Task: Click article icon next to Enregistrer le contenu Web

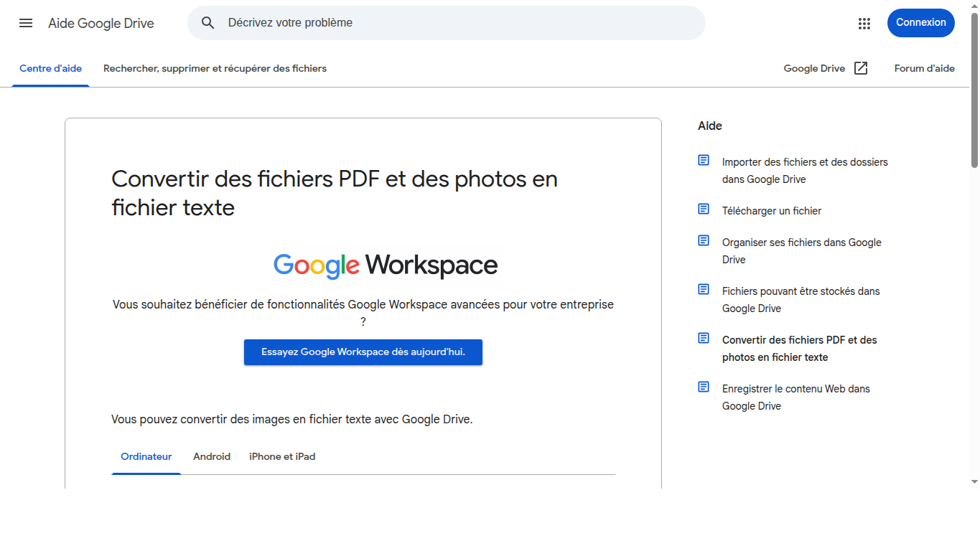Action: (704, 387)
